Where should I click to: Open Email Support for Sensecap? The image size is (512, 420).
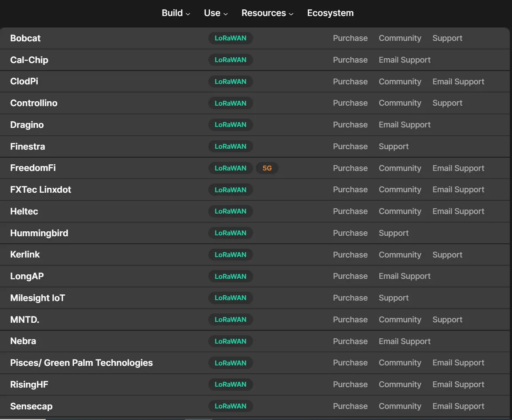(x=458, y=406)
